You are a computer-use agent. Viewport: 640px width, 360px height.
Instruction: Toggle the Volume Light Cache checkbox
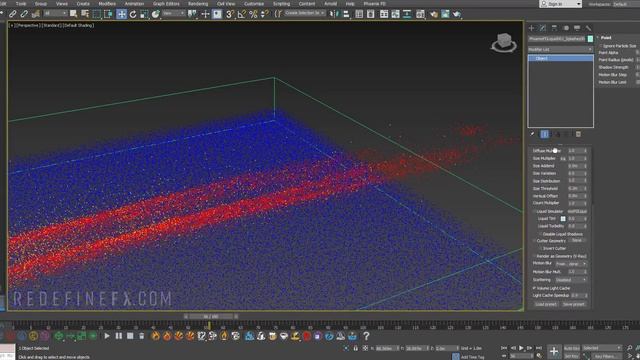tap(534, 288)
